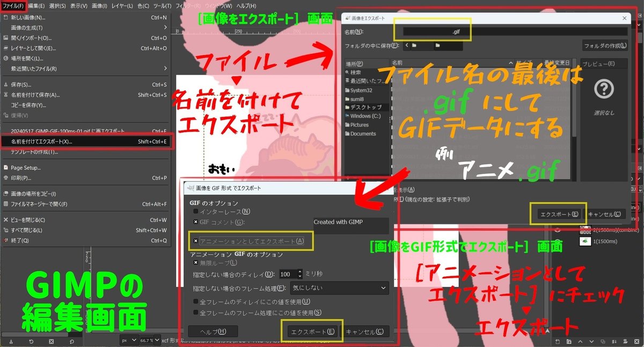Click the copy image location icon

click(x=5, y=193)
